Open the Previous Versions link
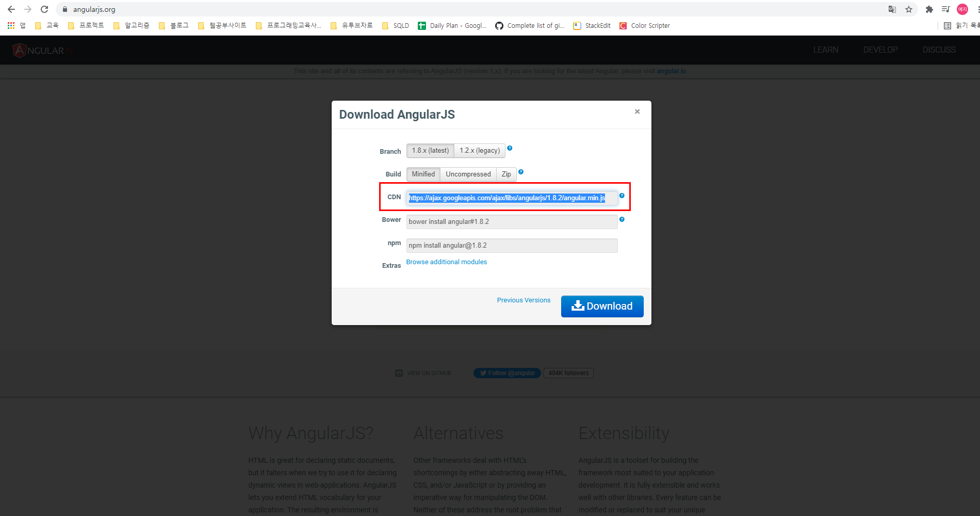This screenshot has width=980, height=516. pos(524,300)
